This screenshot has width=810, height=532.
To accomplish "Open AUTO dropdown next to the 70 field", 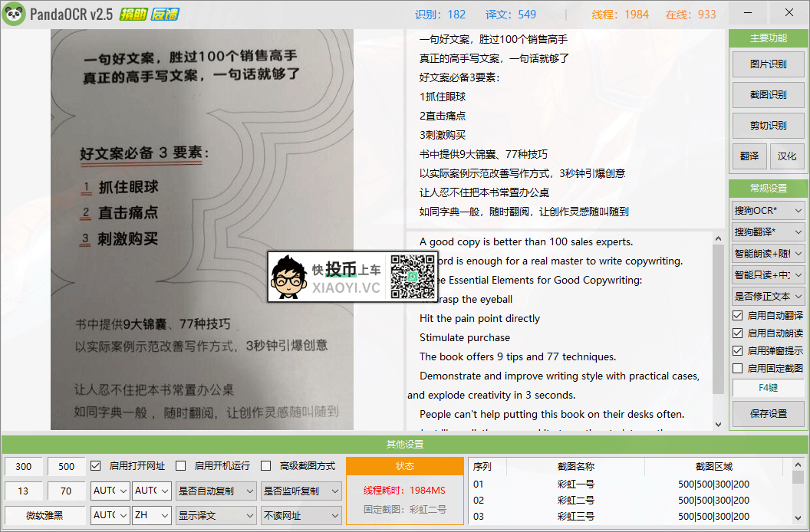I will point(110,491).
